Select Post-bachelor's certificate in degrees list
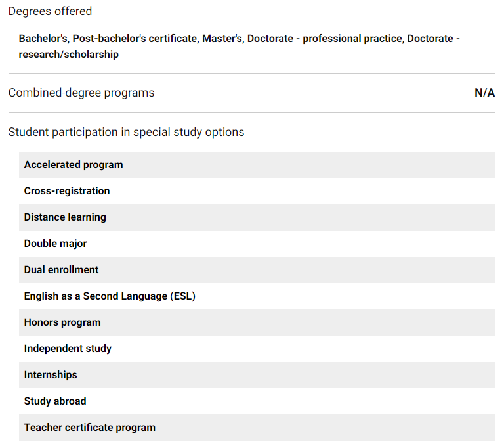Viewport: 504px width, 444px height. coord(135,39)
